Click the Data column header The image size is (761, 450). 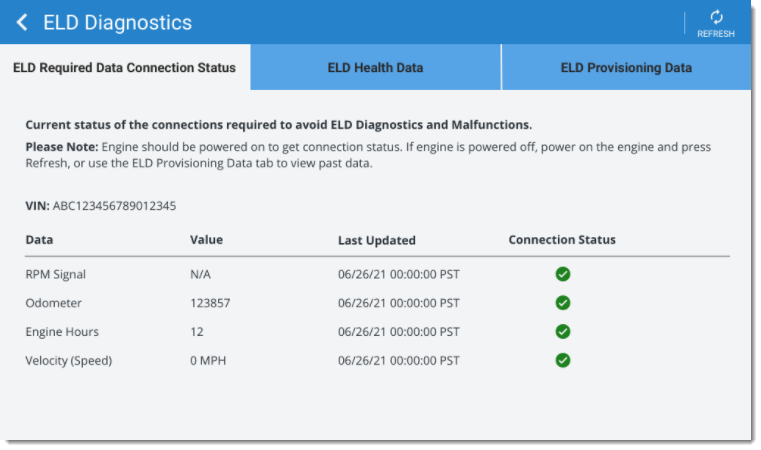(x=39, y=240)
